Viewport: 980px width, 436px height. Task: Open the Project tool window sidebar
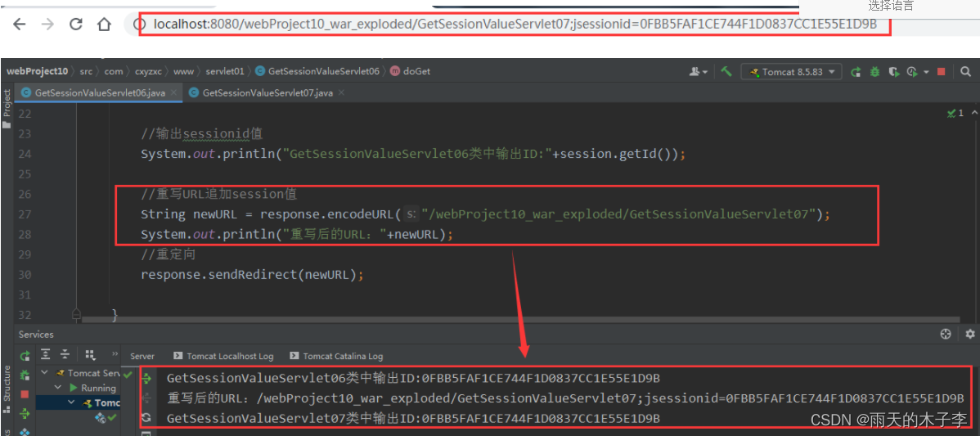point(7,110)
